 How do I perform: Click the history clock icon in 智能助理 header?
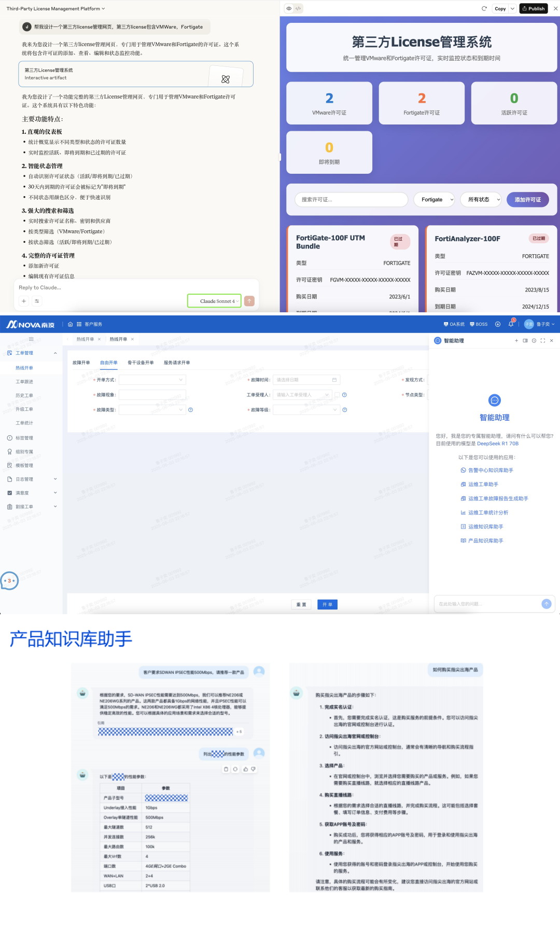pos(534,341)
